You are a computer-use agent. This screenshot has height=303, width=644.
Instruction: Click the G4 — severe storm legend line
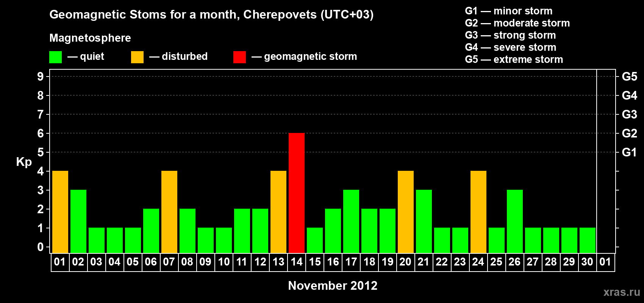pos(511,47)
